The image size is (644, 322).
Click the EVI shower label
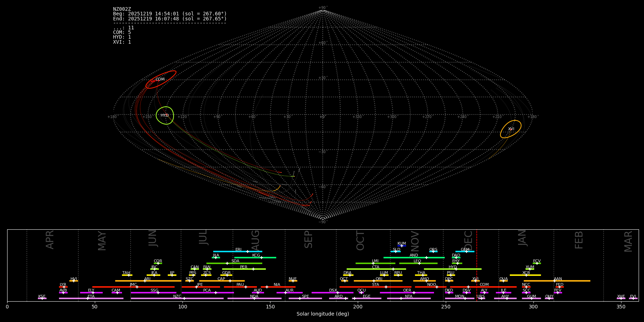(633, 296)
